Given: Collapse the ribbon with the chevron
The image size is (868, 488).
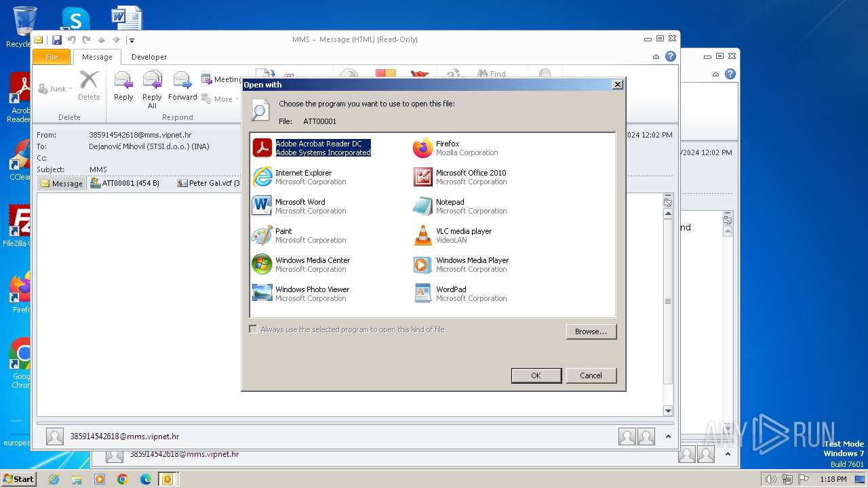Looking at the screenshot, I should [656, 57].
